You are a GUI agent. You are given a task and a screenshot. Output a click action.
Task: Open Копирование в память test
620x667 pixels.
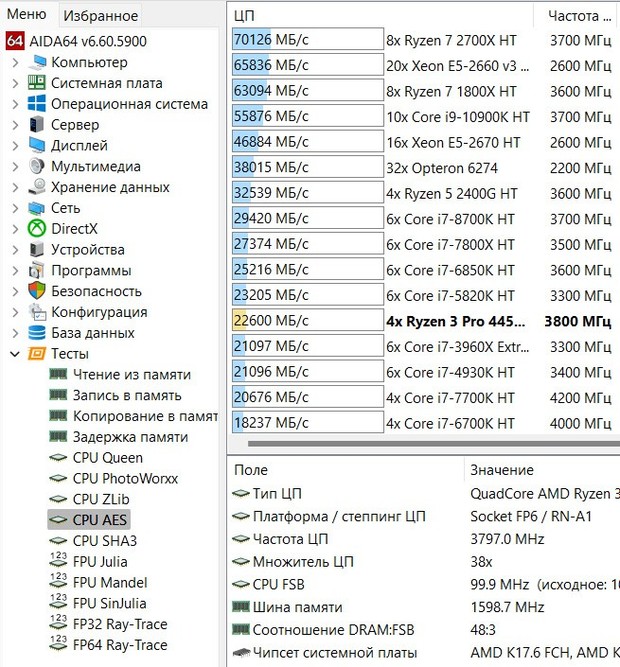coord(145,416)
